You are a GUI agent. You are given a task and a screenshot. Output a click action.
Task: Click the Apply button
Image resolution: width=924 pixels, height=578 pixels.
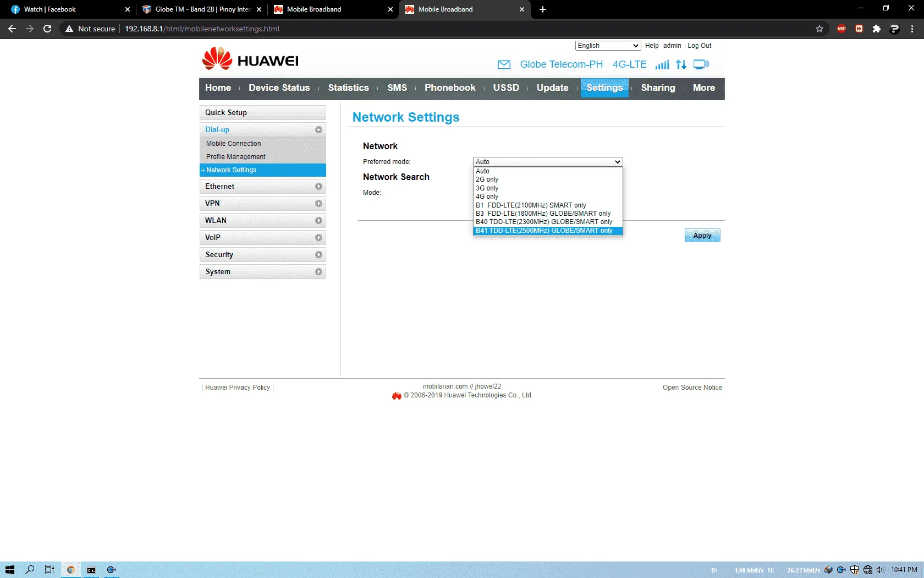coord(702,236)
